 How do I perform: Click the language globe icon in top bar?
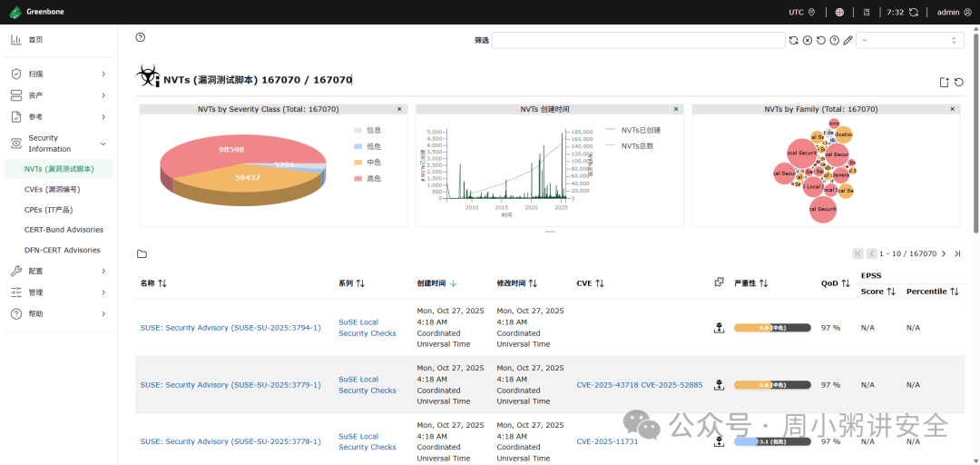coord(840,12)
